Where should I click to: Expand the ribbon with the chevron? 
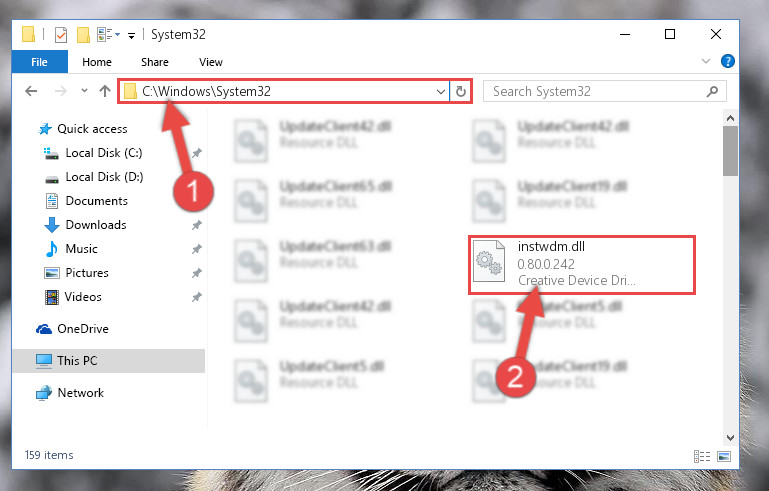tap(706, 61)
